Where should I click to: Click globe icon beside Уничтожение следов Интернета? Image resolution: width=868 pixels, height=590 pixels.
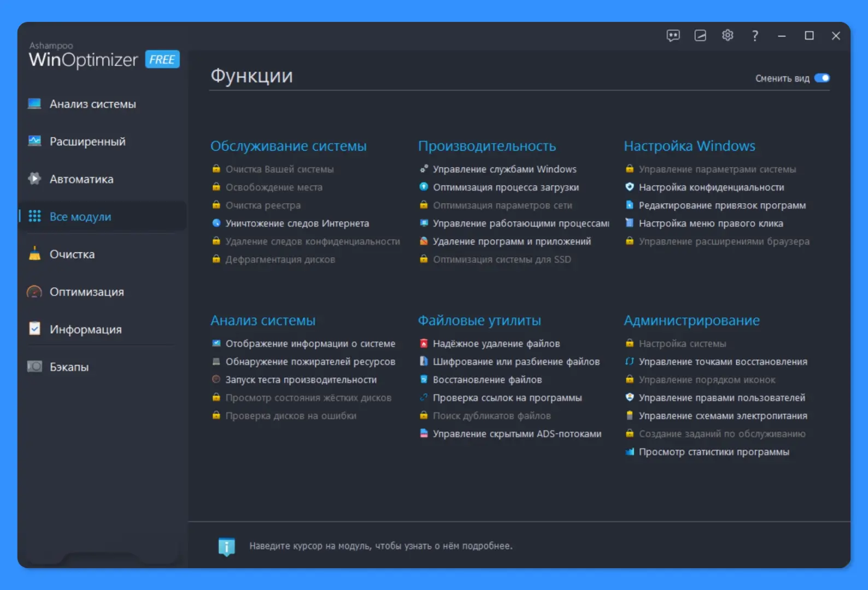point(216,223)
